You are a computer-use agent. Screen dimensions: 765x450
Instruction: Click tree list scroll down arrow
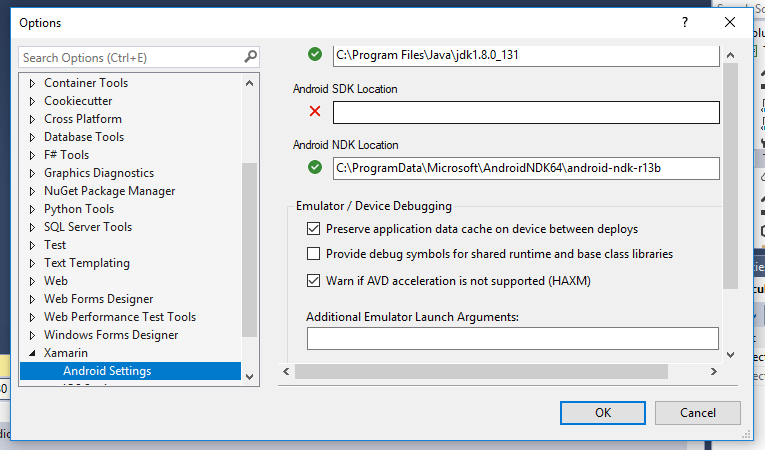click(x=249, y=377)
